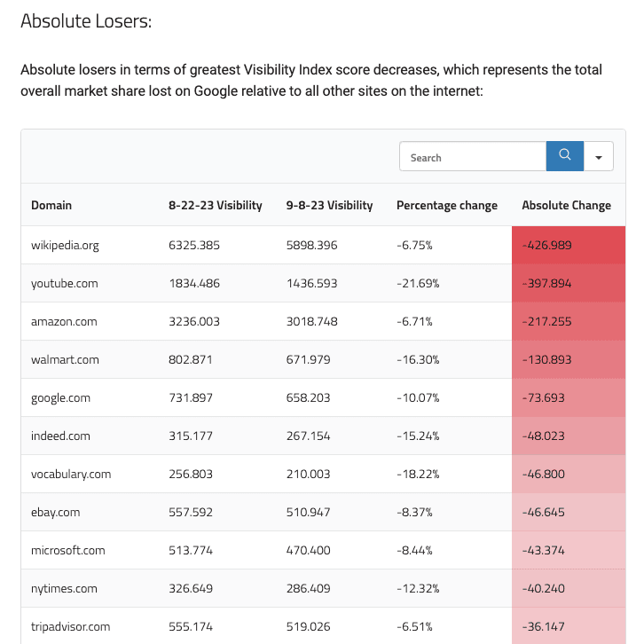
Task: Click the red -426.989 absolute change cell
Action: click(569, 245)
